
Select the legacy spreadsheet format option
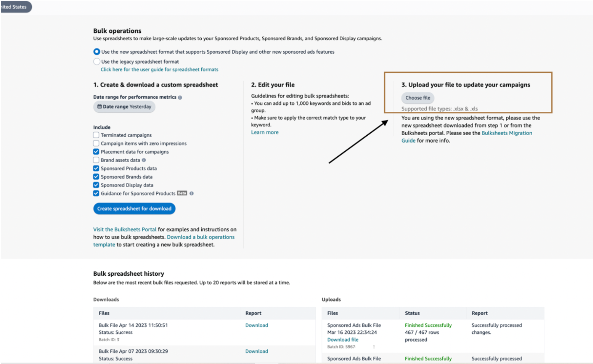pyautogui.click(x=97, y=62)
